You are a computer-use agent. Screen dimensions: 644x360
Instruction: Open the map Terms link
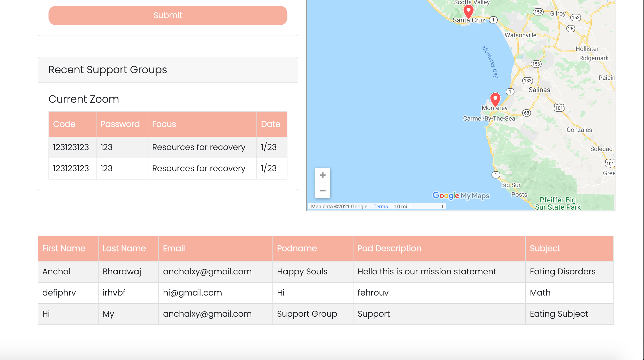click(381, 207)
